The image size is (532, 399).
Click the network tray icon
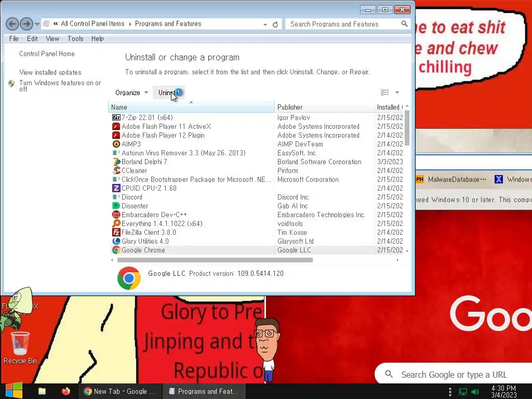[x=463, y=392]
